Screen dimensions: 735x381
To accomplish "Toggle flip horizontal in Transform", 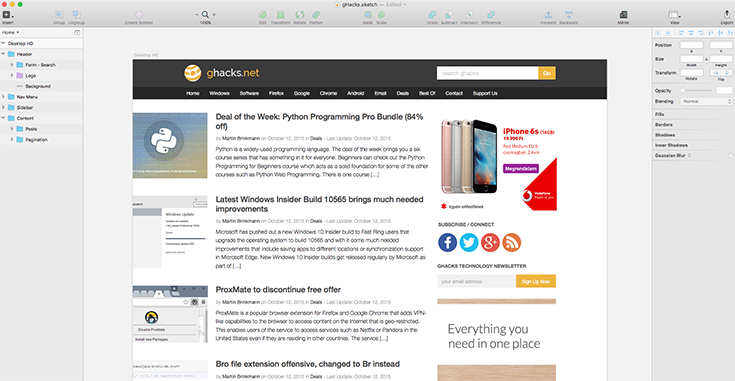I will point(716,73).
